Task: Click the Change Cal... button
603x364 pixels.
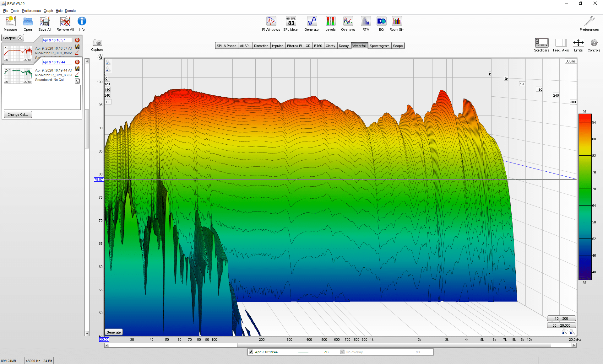Action: click(18, 115)
